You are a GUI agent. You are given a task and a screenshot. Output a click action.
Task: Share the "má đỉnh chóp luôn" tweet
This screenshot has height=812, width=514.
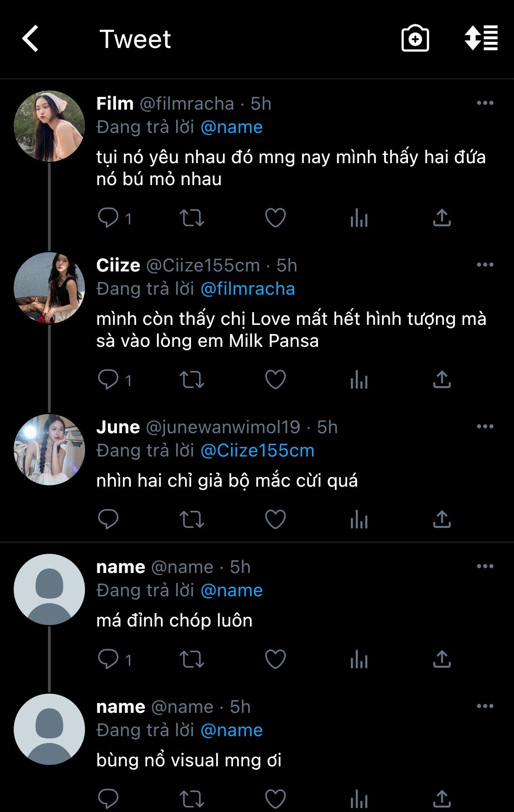[x=442, y=659]
